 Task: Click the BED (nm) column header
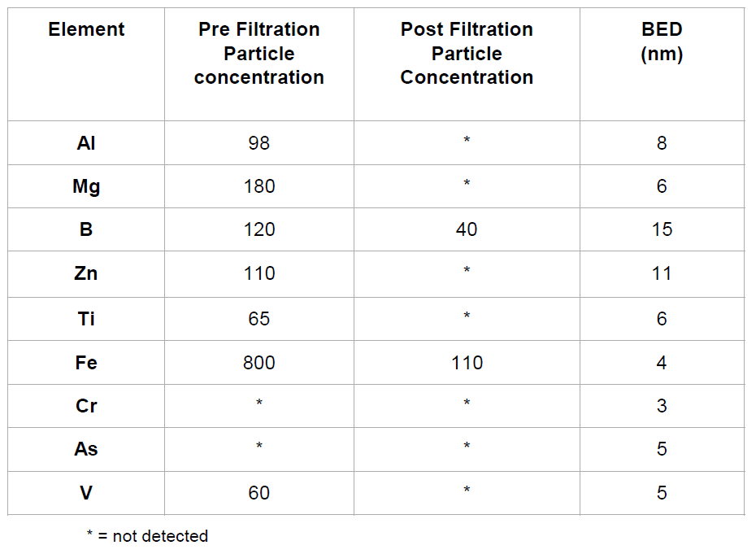pyautogui.click(x=662, y=41)
